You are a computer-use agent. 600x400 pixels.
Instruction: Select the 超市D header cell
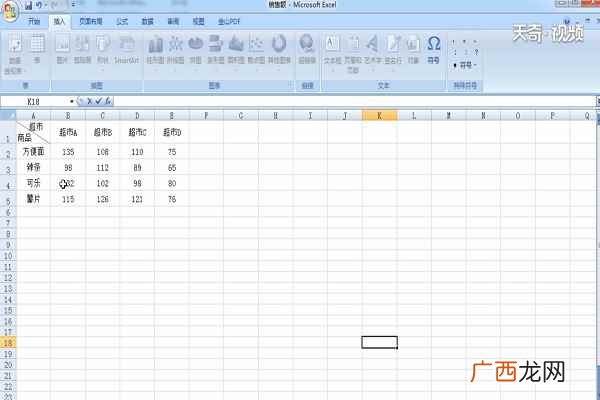point(172,132)
